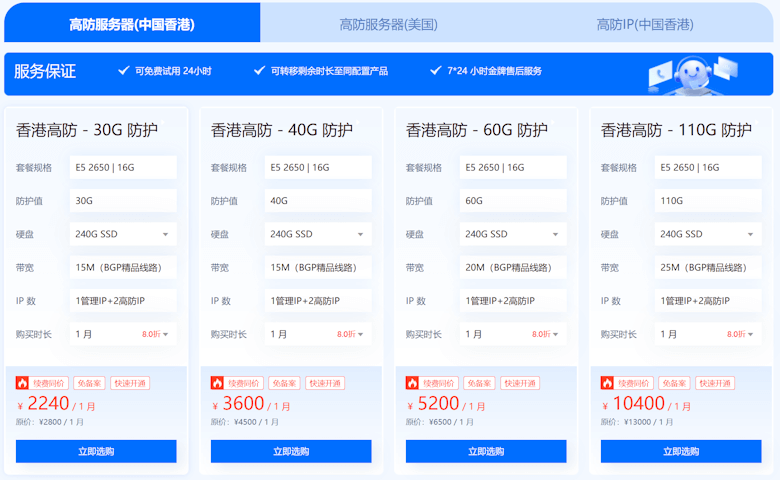Viewport: 780px width, 480px height.
Task: Switch to the 高防服务器(美国) tab
Action: tap(388, 24)
